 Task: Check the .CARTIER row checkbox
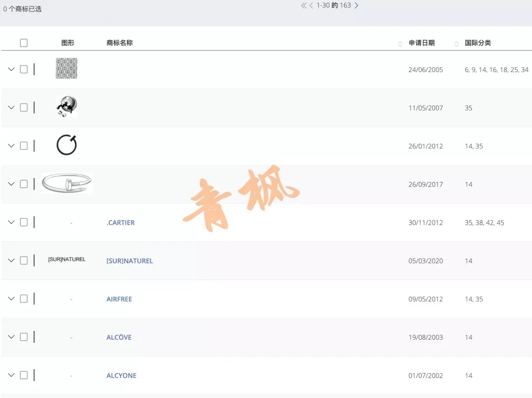(x=24, y=222)
